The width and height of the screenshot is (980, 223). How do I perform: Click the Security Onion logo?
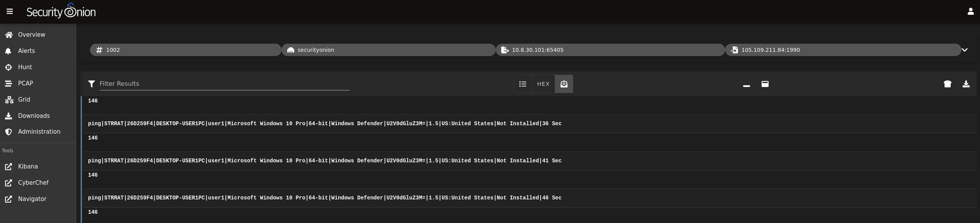(x=61, y=11)
